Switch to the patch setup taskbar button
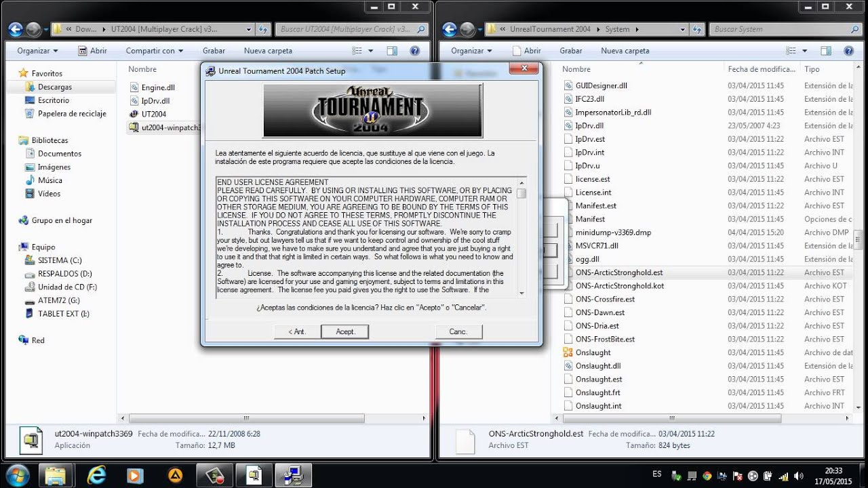 [294, 475]
